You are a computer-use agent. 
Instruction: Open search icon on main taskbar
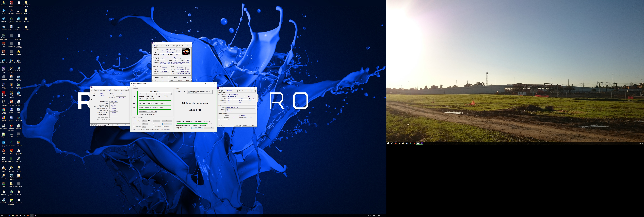tap(6, 215)
